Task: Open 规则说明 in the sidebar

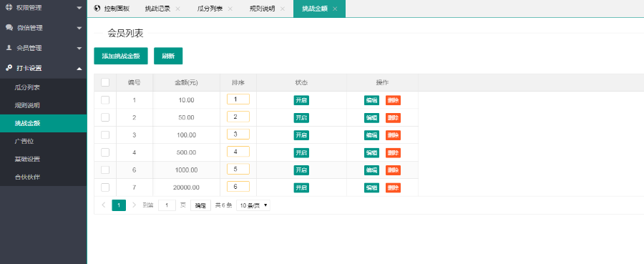Action: pos(43,105)
